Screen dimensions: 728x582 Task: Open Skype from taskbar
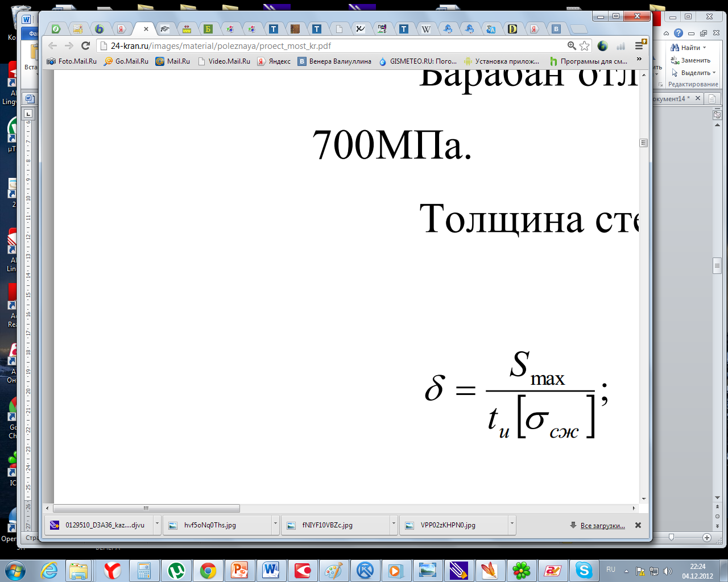coord(584,570)
